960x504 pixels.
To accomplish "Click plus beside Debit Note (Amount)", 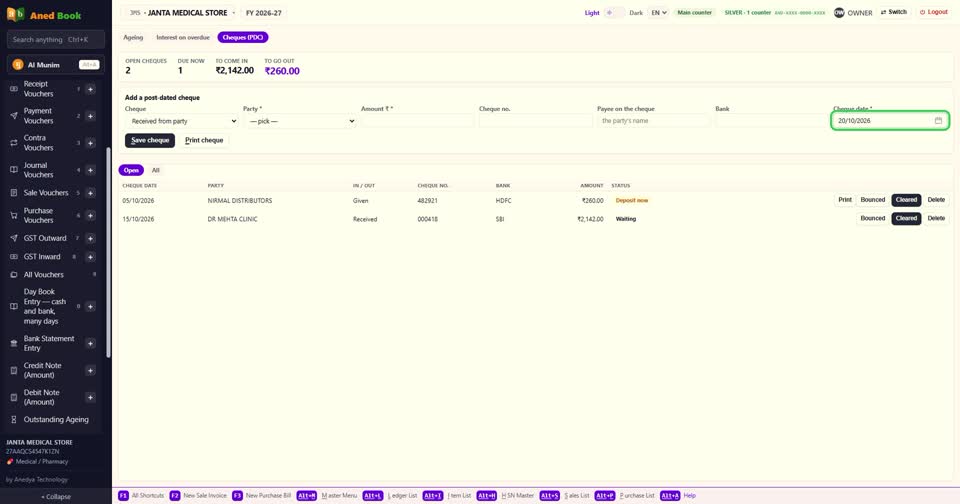I will pyautogui.click(x=91, y=397).
